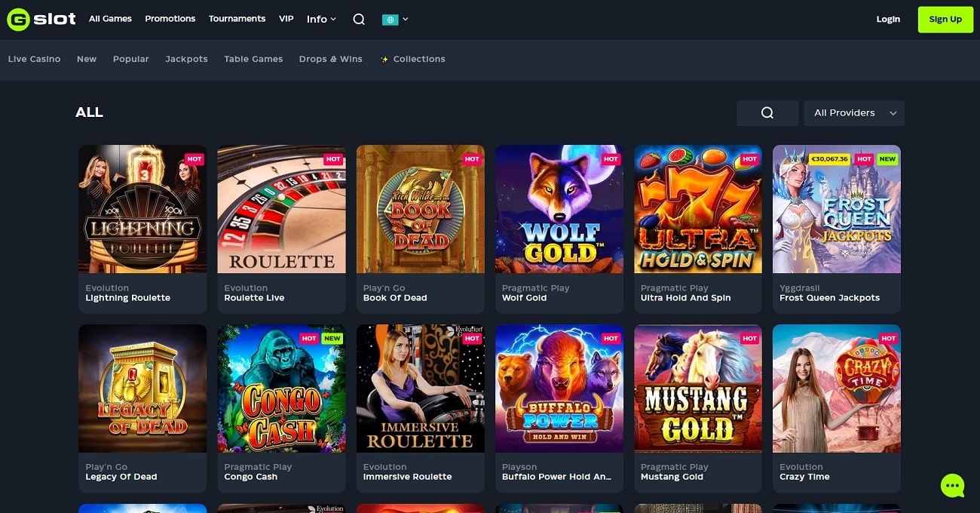The width and height of the screenshot is (980, 513).
Task: Go to All Games menu
Action: 110,19
